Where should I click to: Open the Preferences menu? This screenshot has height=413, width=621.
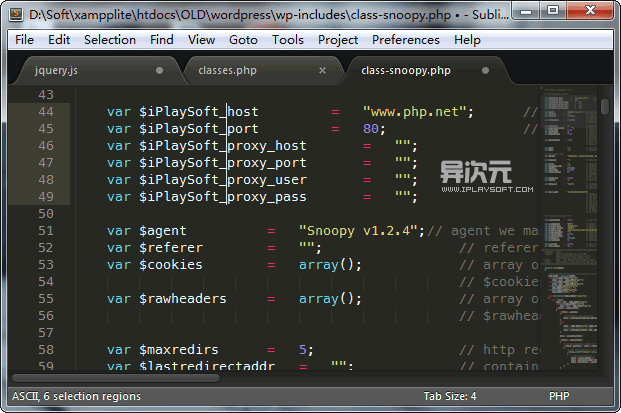tap(405, 40)
